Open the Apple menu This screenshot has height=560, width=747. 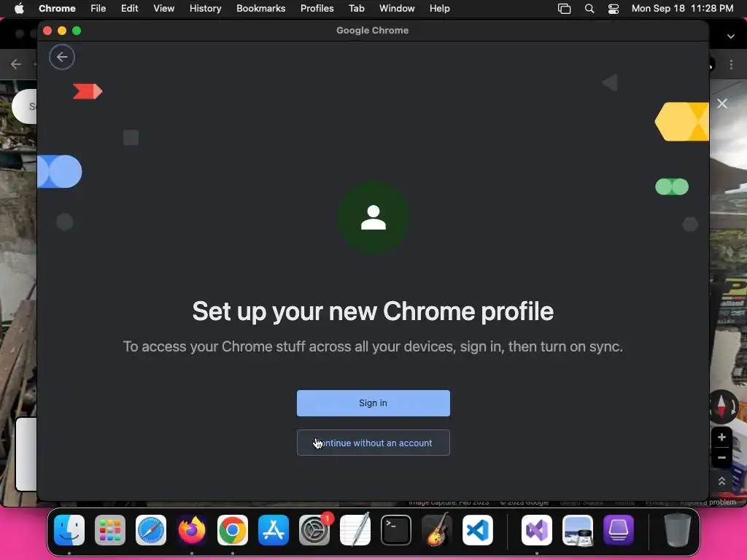click(19, 9)
